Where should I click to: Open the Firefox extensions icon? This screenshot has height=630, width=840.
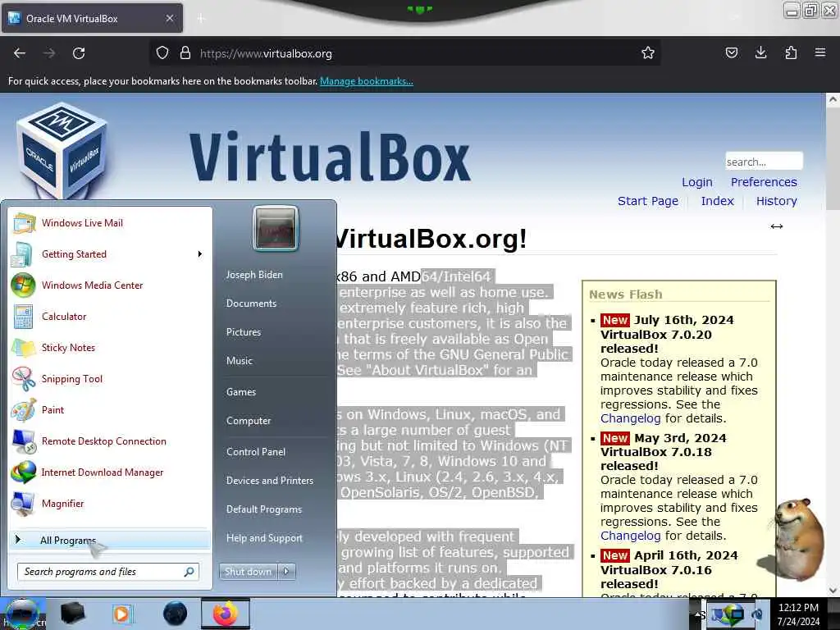(x=791, y=52)
